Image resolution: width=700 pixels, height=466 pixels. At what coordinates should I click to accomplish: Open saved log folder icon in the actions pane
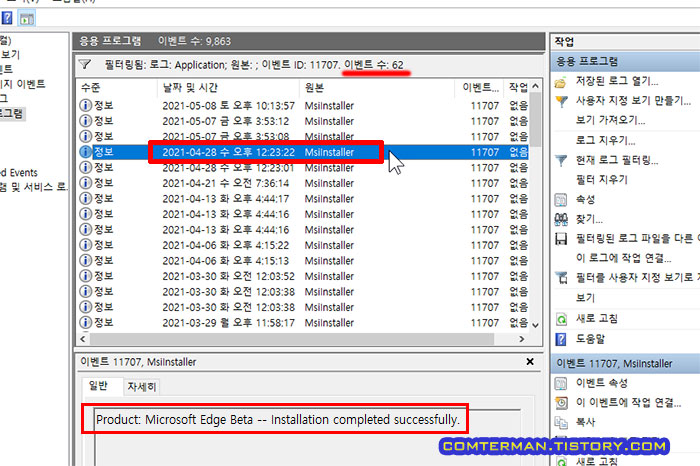[x=561, y=83]
